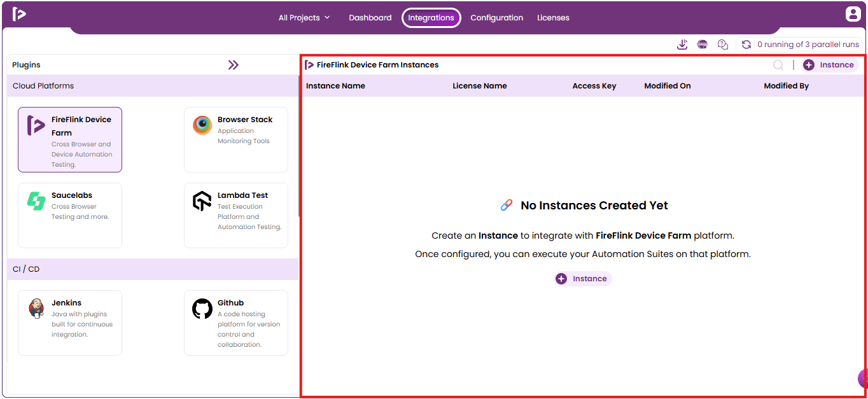Viewport: 868px width, 399px height.
Task: Click the FireFlink icon beside instances panel title
Action: pos(309,65)
